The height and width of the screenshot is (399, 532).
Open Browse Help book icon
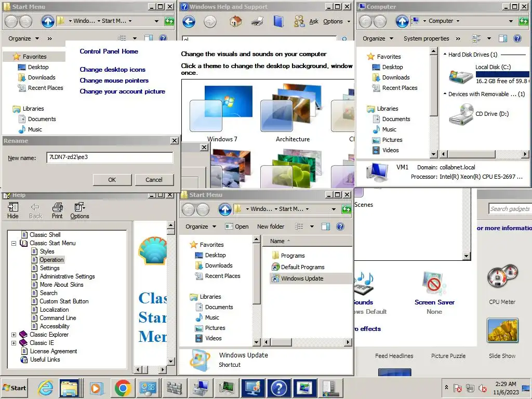pyautogui.click(x=278, y=21)
